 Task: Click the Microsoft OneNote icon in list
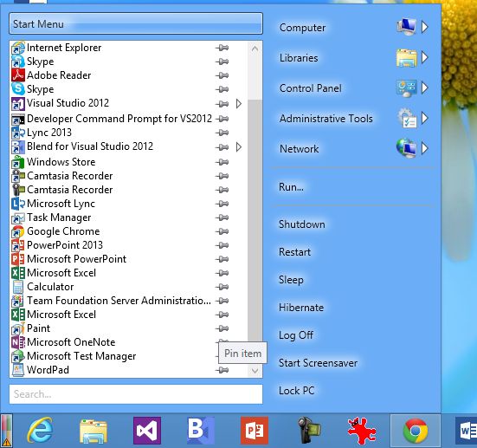click(18, 342)
